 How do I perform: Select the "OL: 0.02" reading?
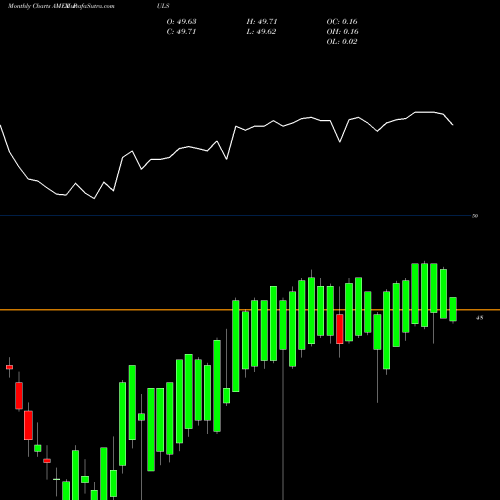342,42
